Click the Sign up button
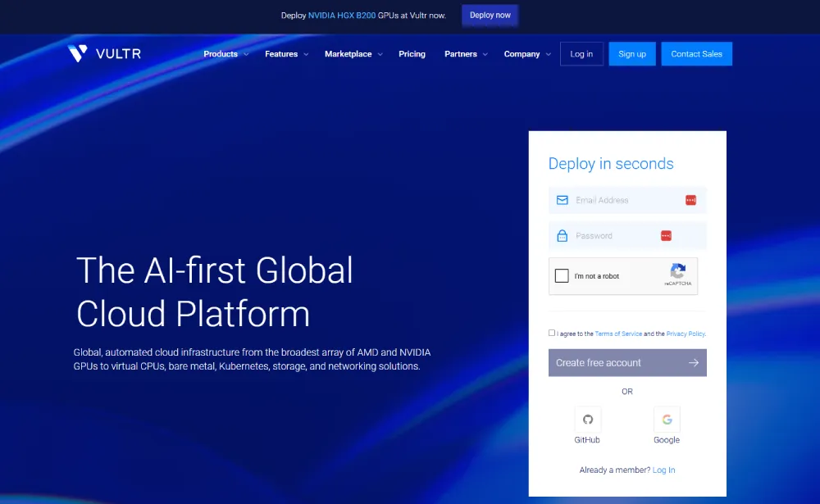This screenshot has width=820, height=504. tap(632, 54)
